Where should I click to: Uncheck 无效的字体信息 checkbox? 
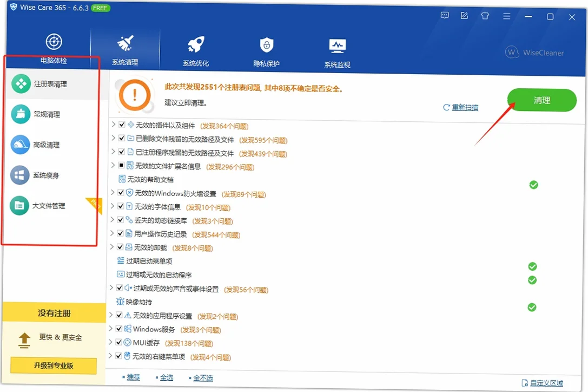tap(121, 206)
